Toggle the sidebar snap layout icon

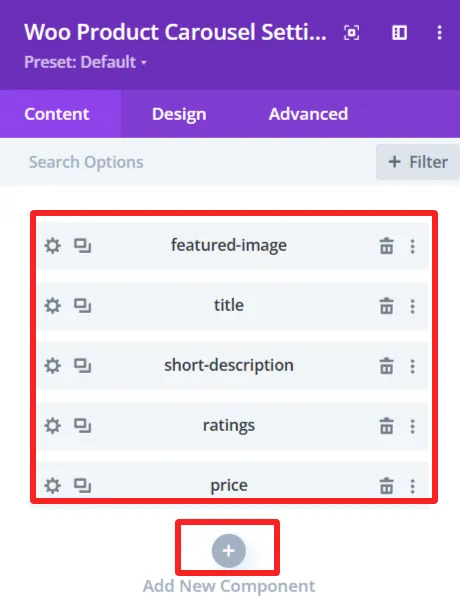point(400,33)
